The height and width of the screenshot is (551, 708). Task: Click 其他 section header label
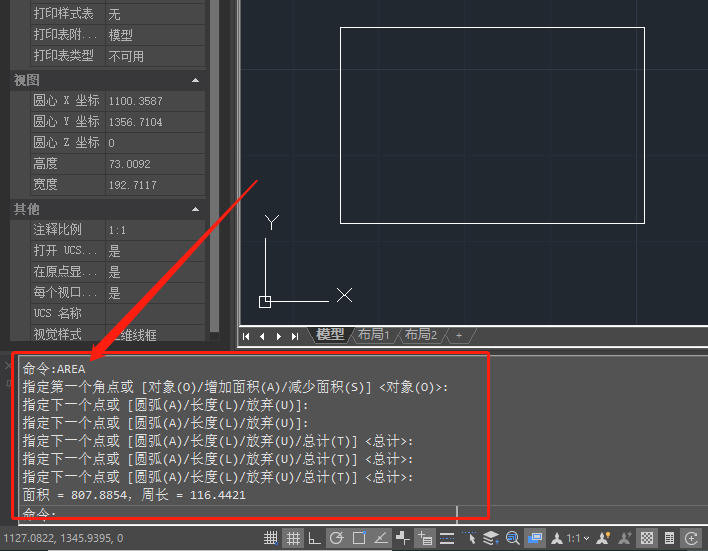tap(26, 210)
